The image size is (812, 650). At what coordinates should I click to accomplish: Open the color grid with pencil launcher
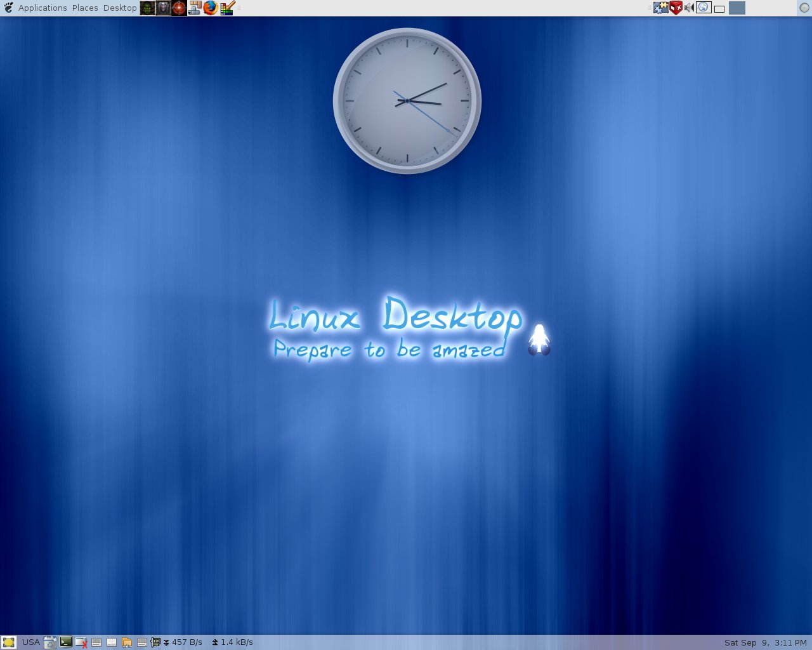(x=227, y=8)
